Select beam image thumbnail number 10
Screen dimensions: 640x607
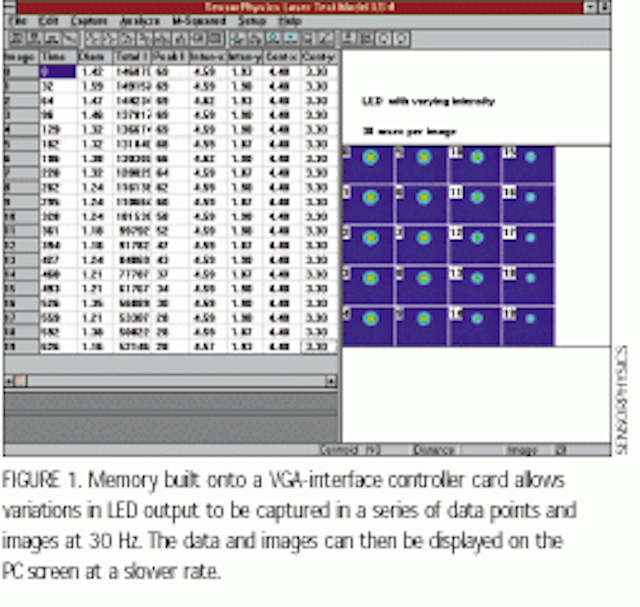(x=475, y=165)
